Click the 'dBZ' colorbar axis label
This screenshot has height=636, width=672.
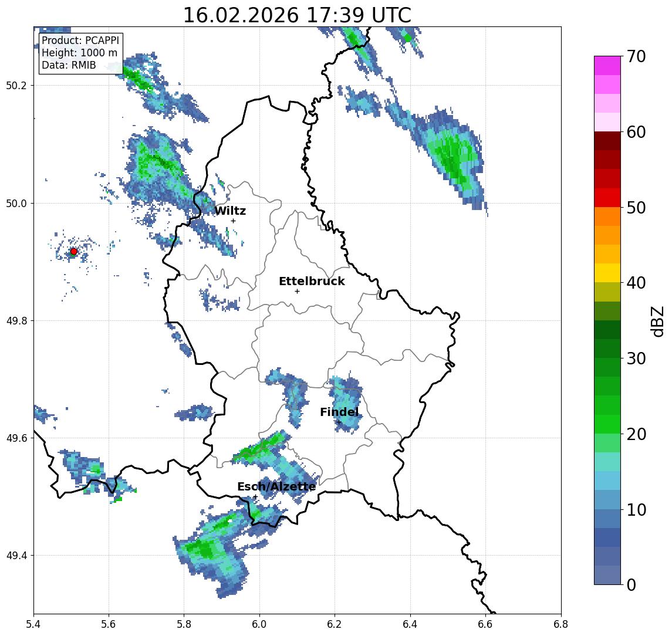(x=657, y=322)
